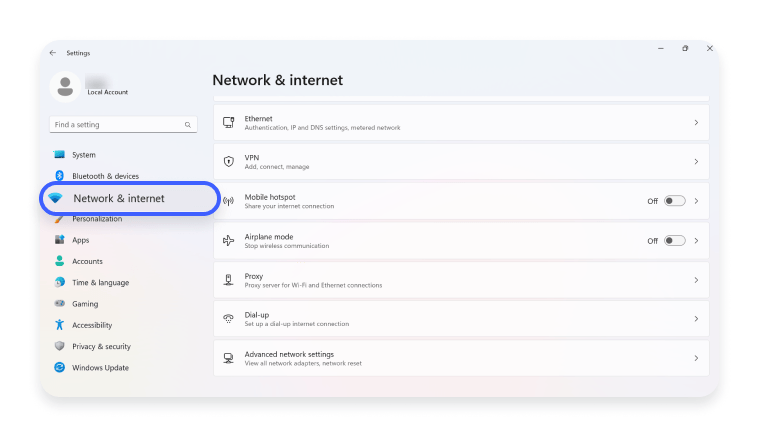Go to Privacy & security section

(101, 347)
